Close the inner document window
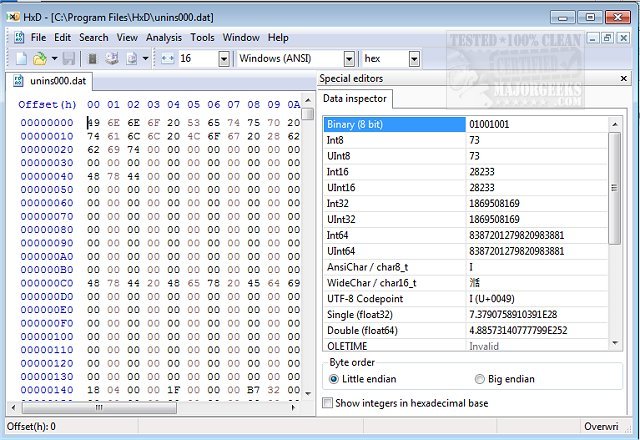Image resolution: width=640 pixels, height=440 pixels. click(623, 38)
